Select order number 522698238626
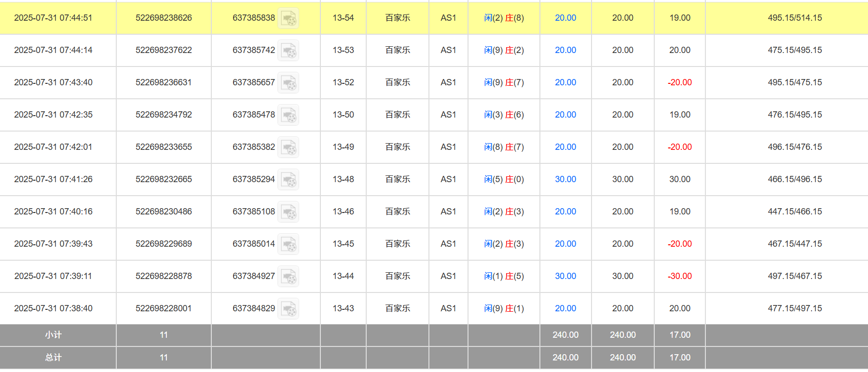 pos(164,18)
